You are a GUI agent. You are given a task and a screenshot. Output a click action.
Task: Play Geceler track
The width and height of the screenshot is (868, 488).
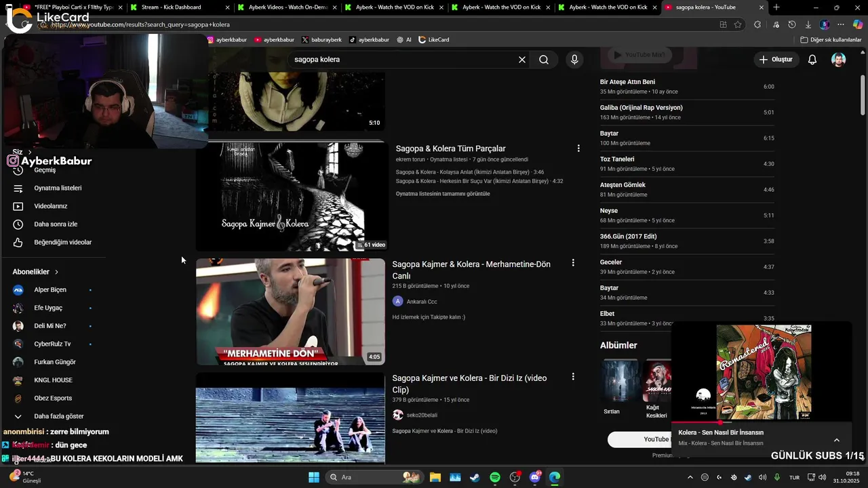click(687, 267)
